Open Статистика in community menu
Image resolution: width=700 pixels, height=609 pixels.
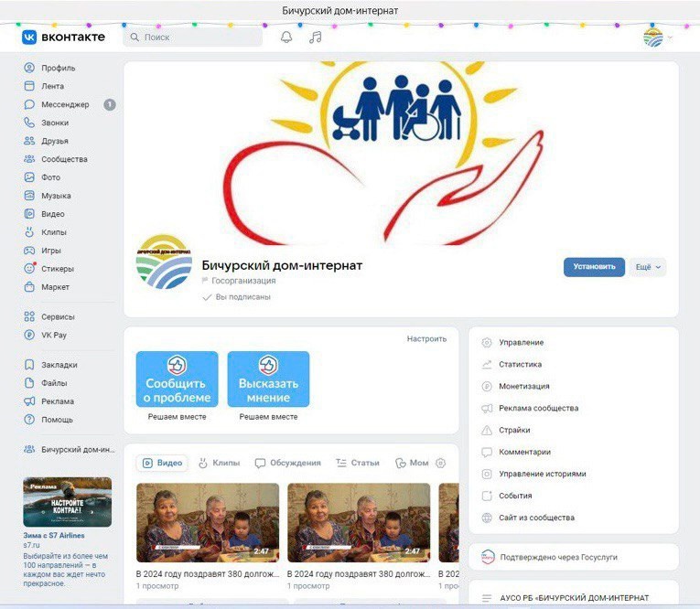[512, 365]
